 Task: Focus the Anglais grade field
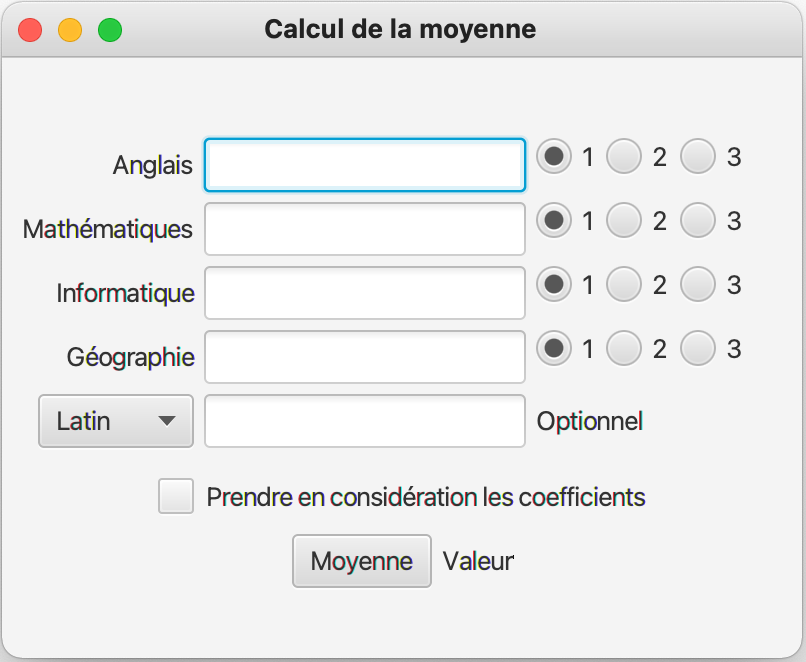pyautogui.click(x=364, y=165)
